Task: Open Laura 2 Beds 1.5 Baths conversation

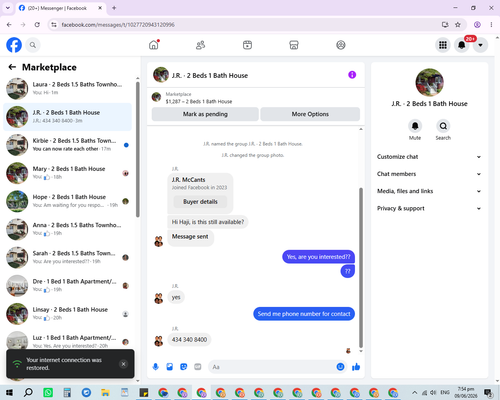Action: pyautogui.click(x=67, y=89)
